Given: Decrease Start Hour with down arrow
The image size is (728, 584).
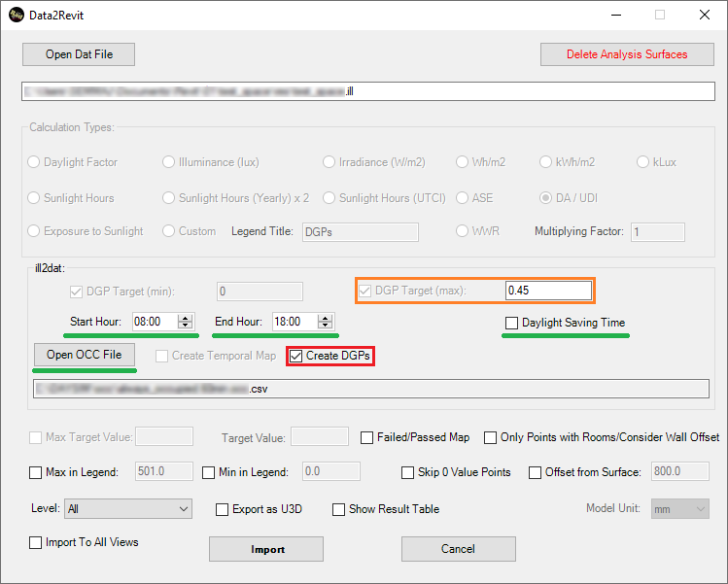Looking at the screenshot, I should pos(186,326).
